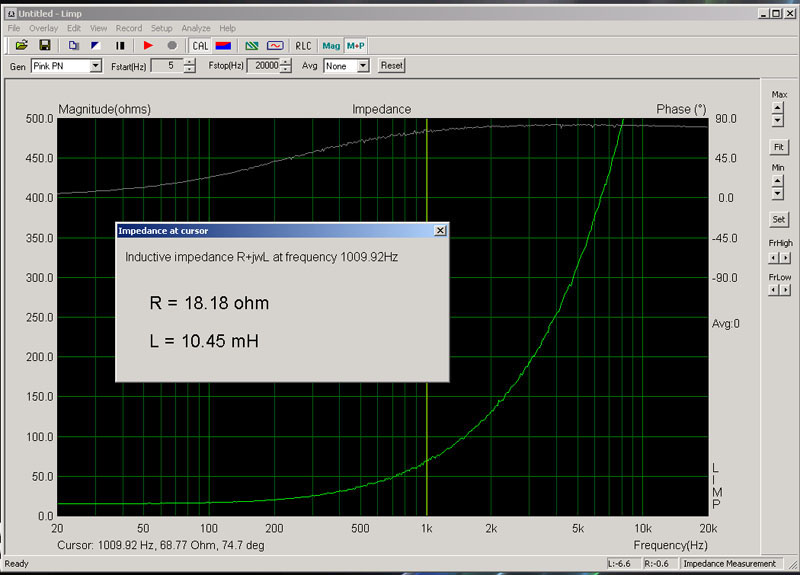Screen dimensions: 800x575
Task: Click the RLC estimation toolbar icon
Action: pos(303,45)
